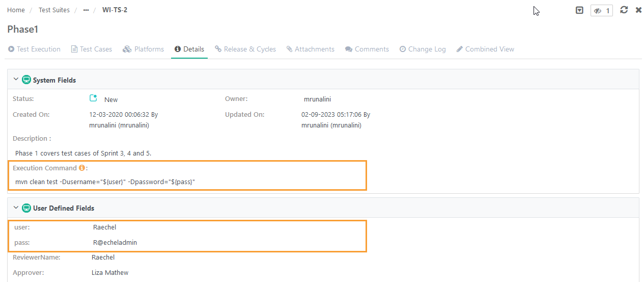Go to Home in the breadcrumb
644x282 pixels.
coord(16,10)
